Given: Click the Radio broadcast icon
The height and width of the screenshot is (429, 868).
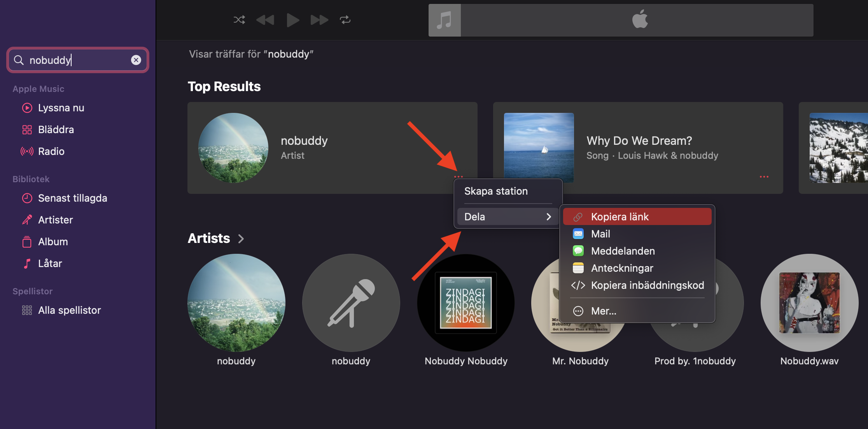Looking at the screenshot, I should click(27, 151).
